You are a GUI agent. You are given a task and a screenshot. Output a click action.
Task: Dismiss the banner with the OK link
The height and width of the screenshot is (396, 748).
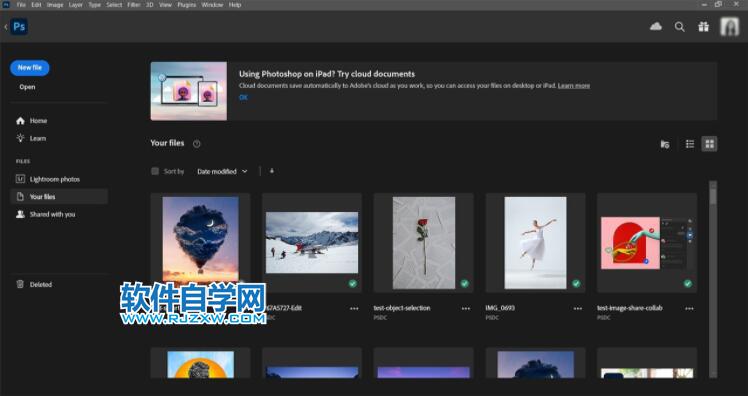(243, 97)
